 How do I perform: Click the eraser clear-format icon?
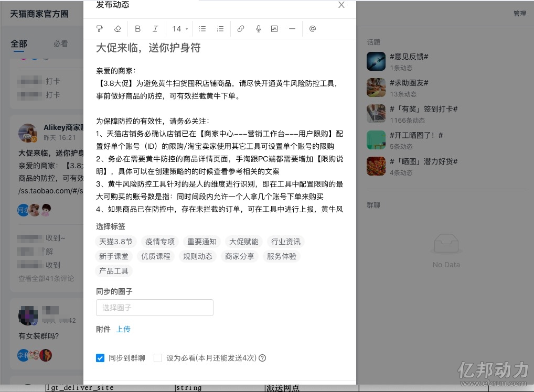click(118, 29)
